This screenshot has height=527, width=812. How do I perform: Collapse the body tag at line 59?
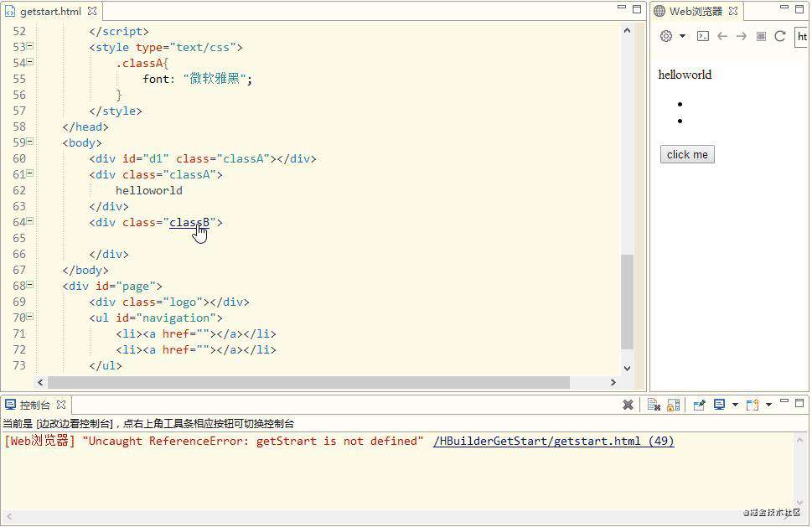pos(30,142)
